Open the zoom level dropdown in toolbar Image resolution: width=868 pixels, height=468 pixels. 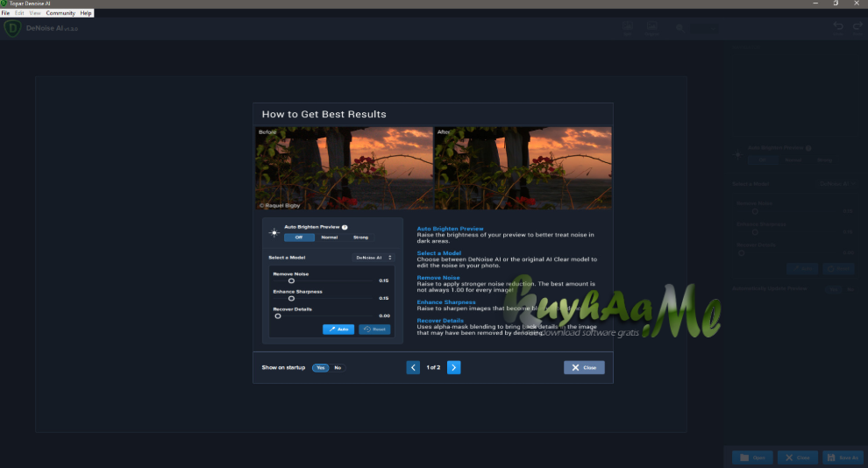[x=704, y=28]
